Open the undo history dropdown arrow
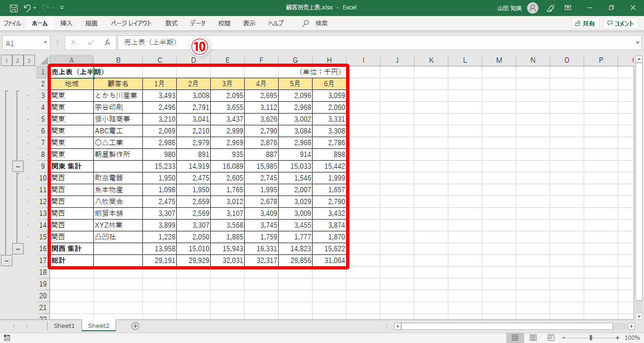 click(35, 8)
